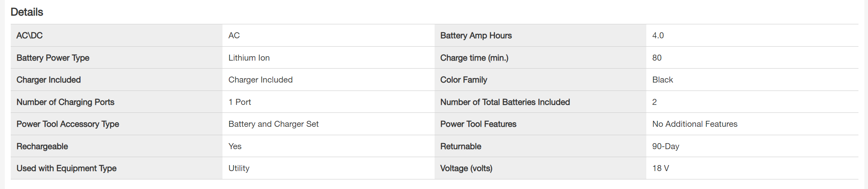This screenshot has width=868, height=189.
Task: Click the Details section heading
Action: tap(27, 12)
